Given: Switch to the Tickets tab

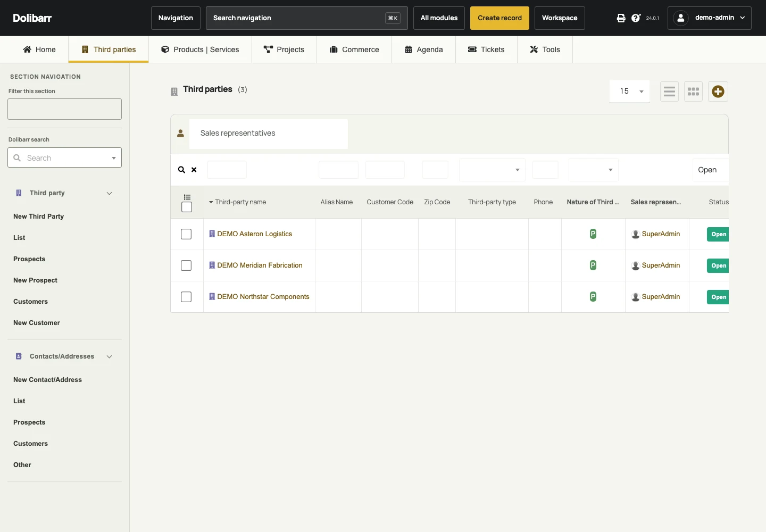Looking at the screenshot, I should tap(486, 49).
